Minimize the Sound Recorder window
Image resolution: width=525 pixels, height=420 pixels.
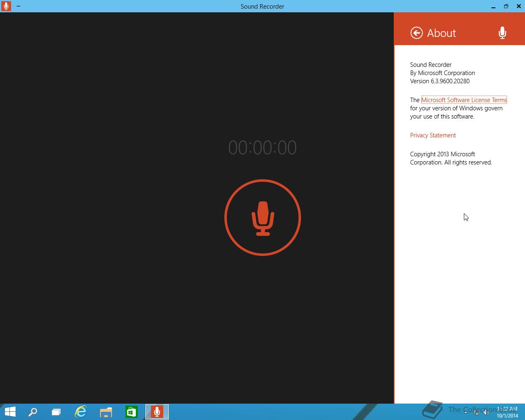pos(493,6)
